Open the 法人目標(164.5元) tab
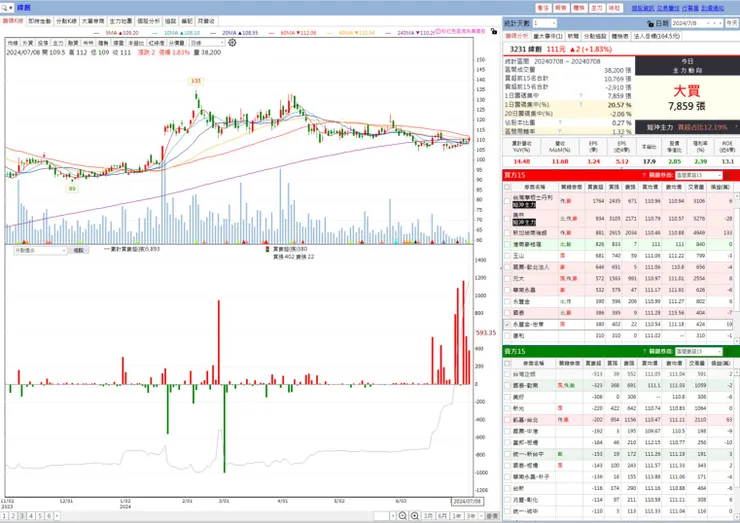This screenshot has width=740, height=523. (657, 36)
